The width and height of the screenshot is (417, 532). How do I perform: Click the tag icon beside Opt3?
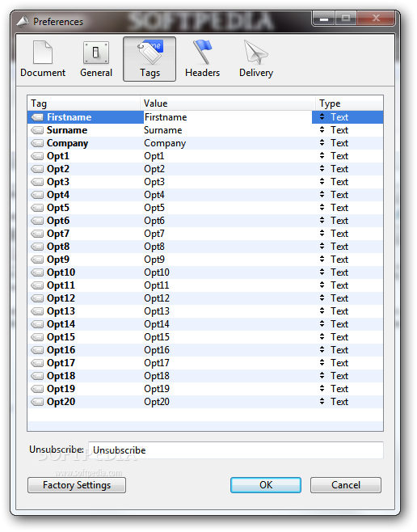[37, 182]
